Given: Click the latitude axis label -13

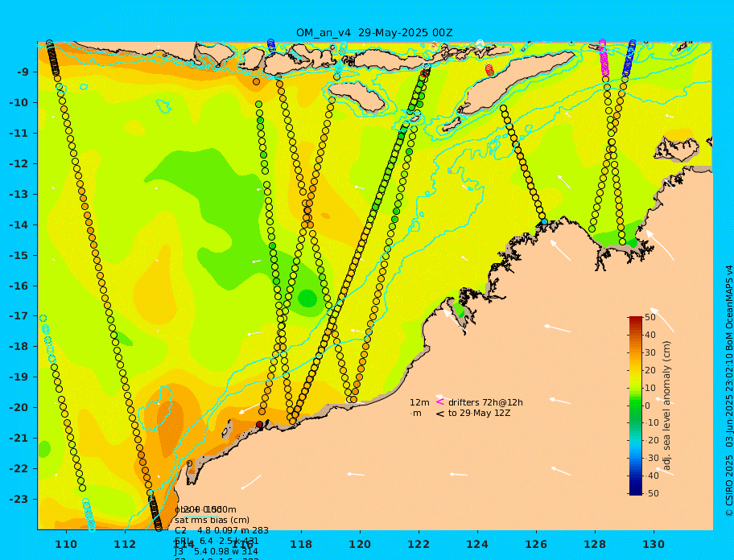Looking at the screenshot, I should point(19,194).
